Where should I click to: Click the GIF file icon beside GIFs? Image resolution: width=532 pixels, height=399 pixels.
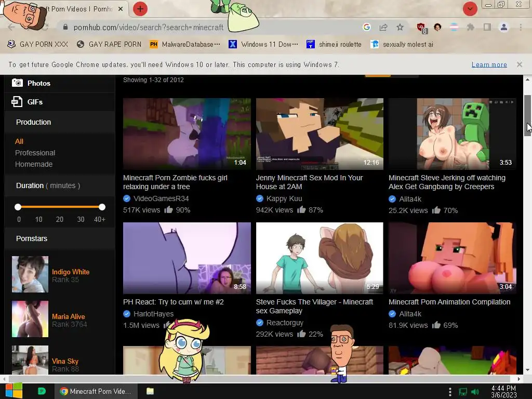coord(17,101)
